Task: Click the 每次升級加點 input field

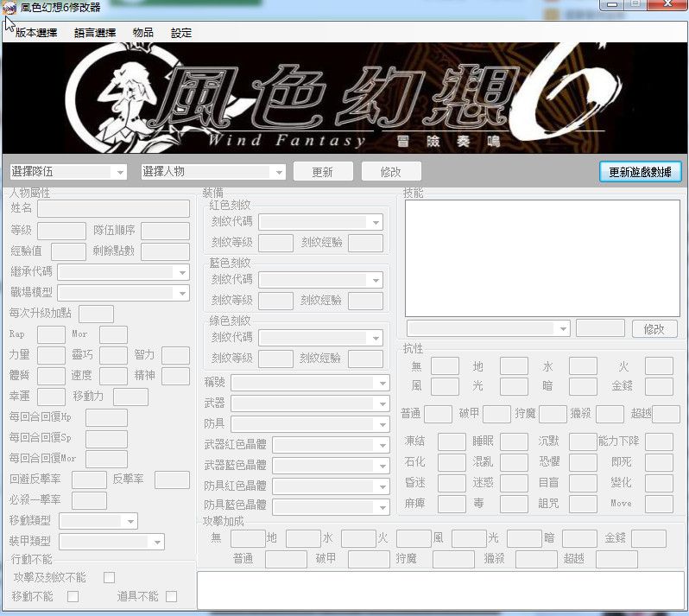Action: (x=96, y=314)
